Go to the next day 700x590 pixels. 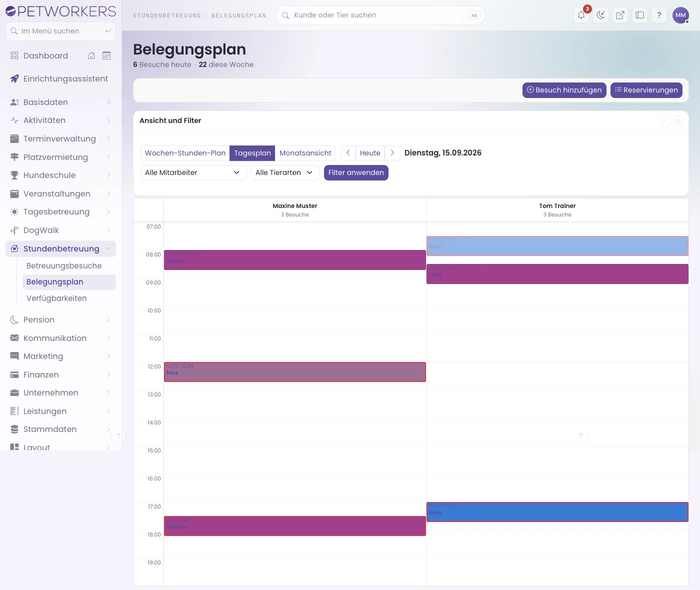[392, 153]
